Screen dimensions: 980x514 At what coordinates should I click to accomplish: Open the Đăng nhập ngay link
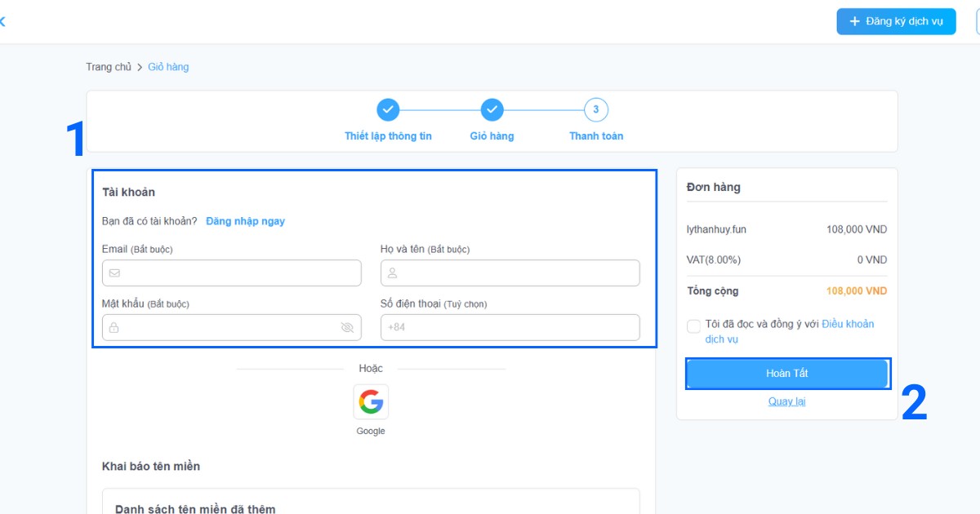click(245, 221)
